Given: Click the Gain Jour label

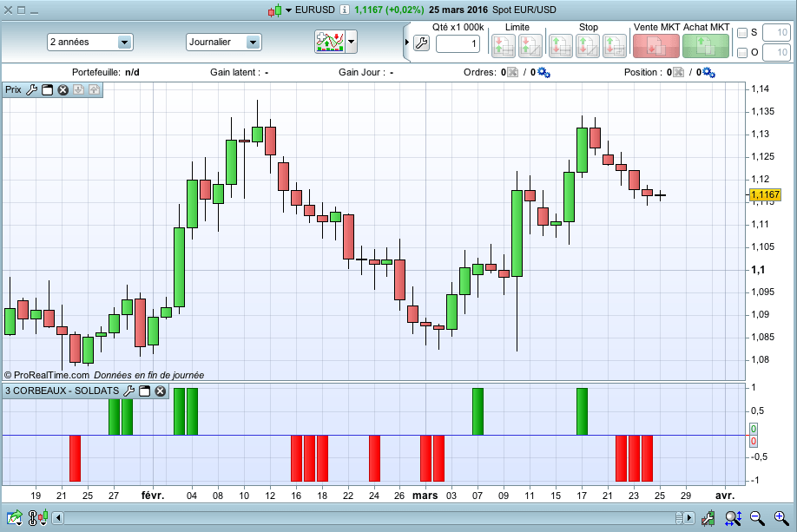Looking at the screenshot, I should (x=362, y=72).
